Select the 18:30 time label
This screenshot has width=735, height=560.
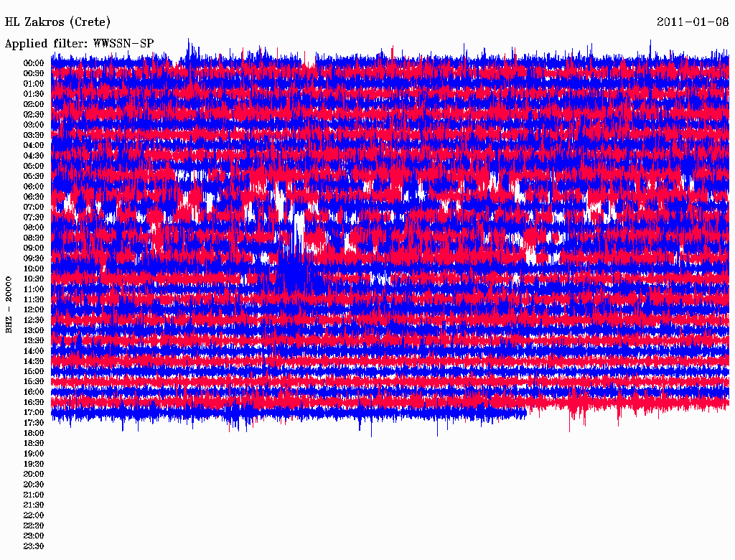click(x=34, y=443)
